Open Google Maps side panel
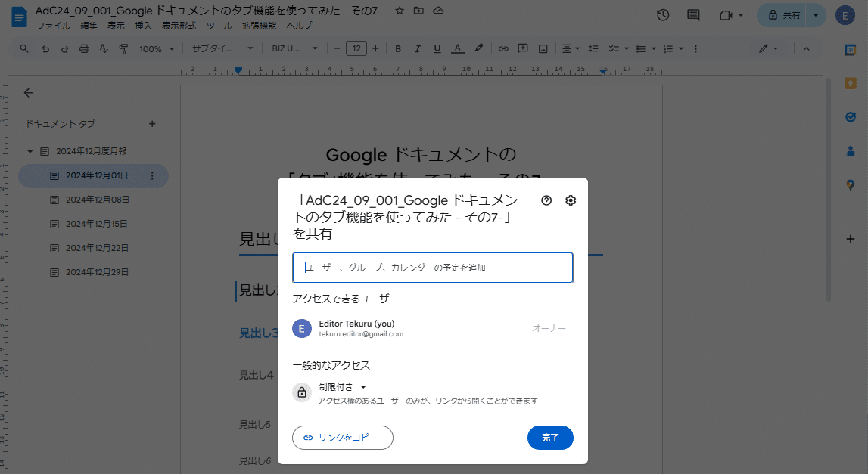 point(851,184)
